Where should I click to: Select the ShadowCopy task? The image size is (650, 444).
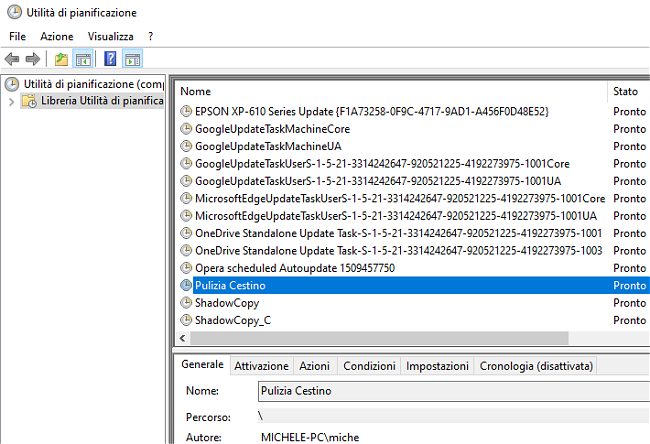coord(227,303)
